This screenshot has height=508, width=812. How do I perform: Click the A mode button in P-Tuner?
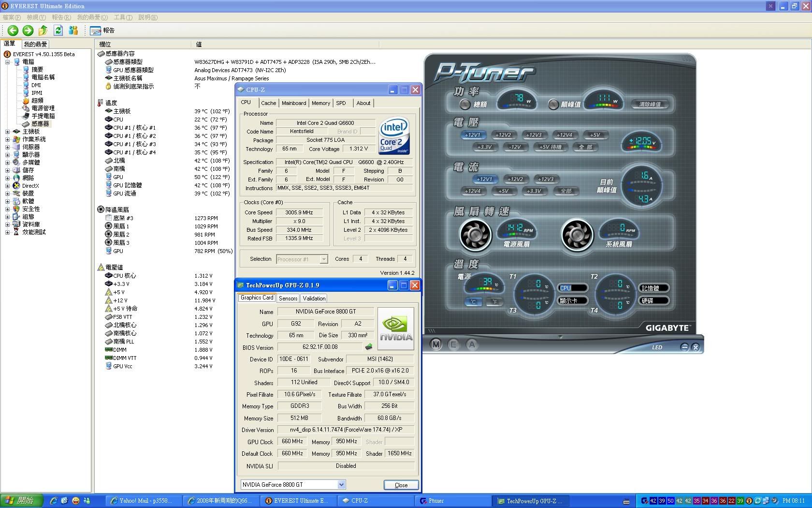(x=472, y=344)
